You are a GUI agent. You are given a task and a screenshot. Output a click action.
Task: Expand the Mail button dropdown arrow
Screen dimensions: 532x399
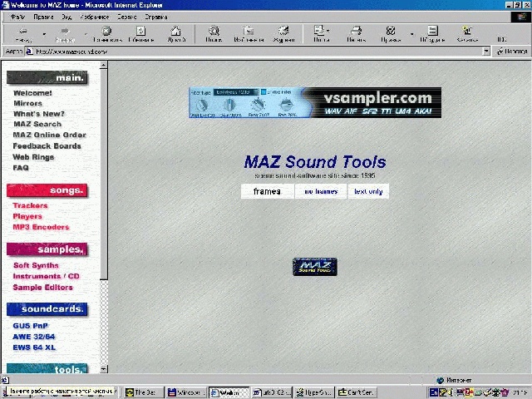[328, 31]
